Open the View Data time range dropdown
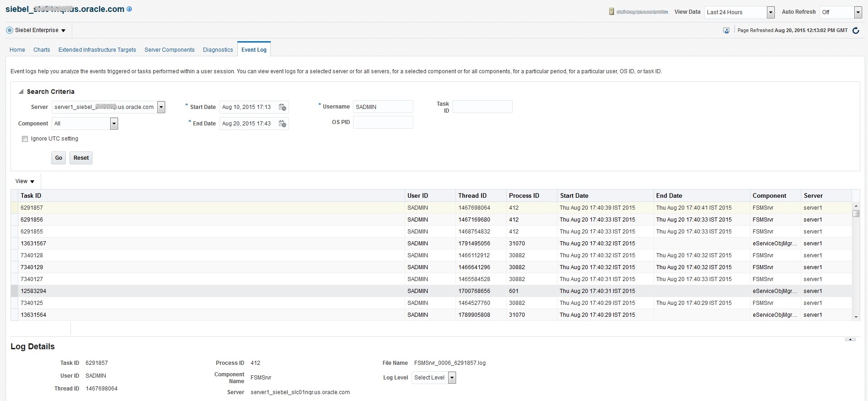The height and width of the screenshot is (401, 868). [771, 12]
